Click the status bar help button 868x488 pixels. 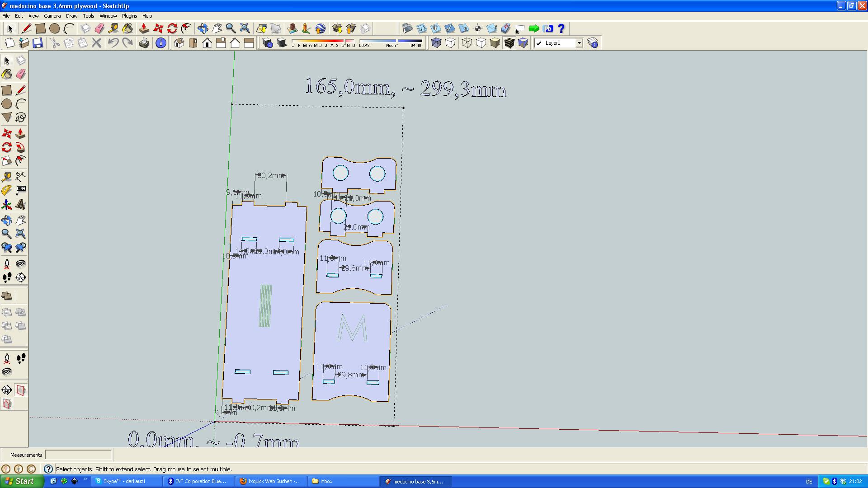click(47, 469)
